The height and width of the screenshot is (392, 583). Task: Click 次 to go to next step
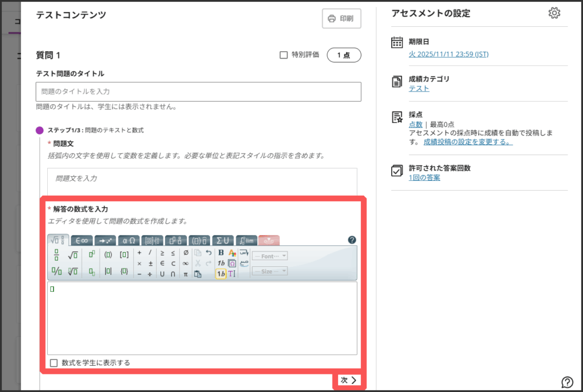(348, 380)
